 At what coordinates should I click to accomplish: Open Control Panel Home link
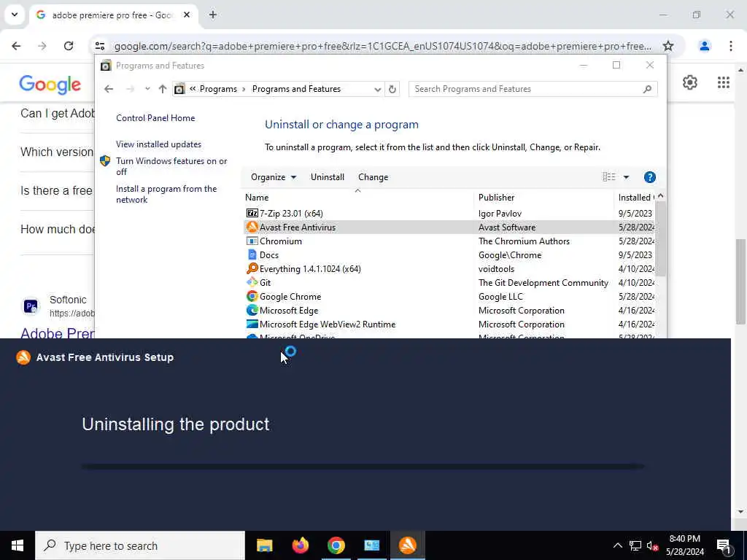click(x=155, y=118)
